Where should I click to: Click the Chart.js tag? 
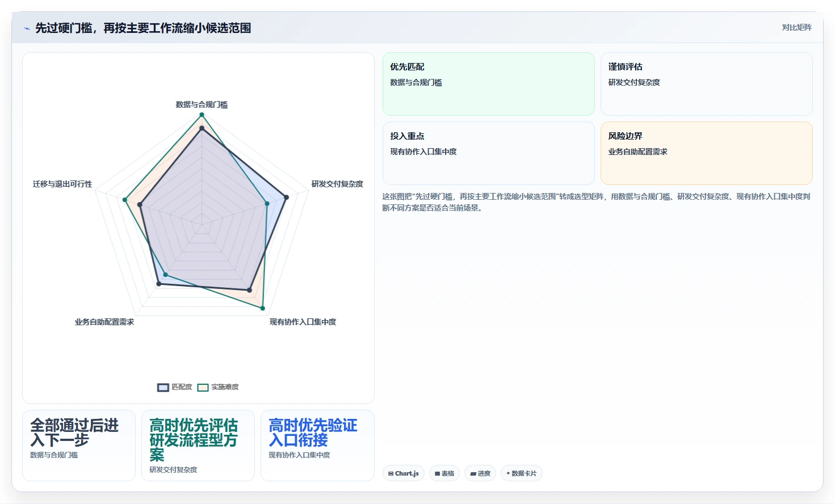pyautogui.click(x=404, y=473)
